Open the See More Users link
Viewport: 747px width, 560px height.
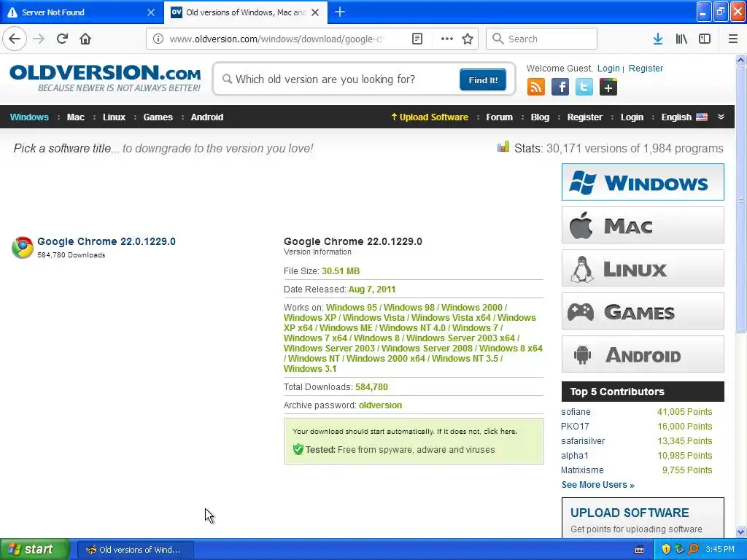coord(597,485)
